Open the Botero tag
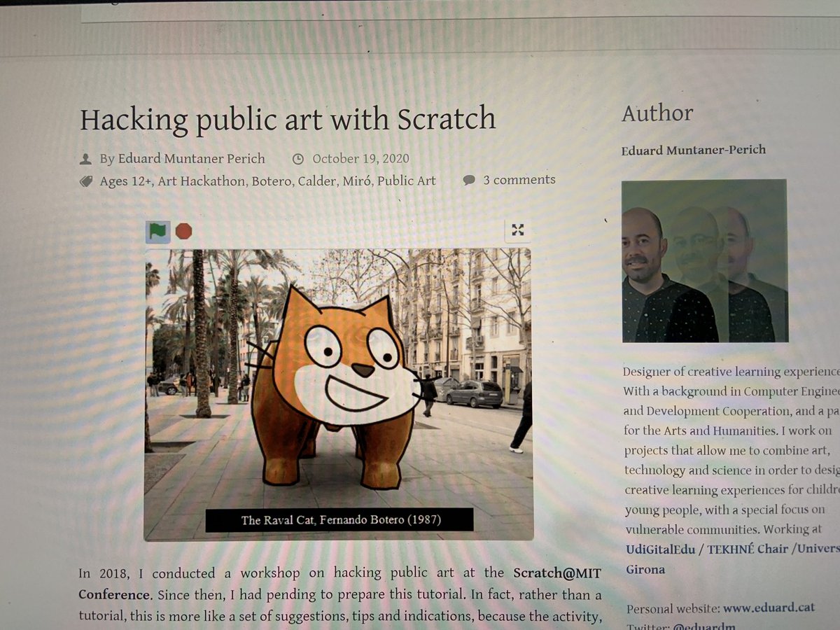The height and width of the screenshot is (630, 840). point(272,181)
